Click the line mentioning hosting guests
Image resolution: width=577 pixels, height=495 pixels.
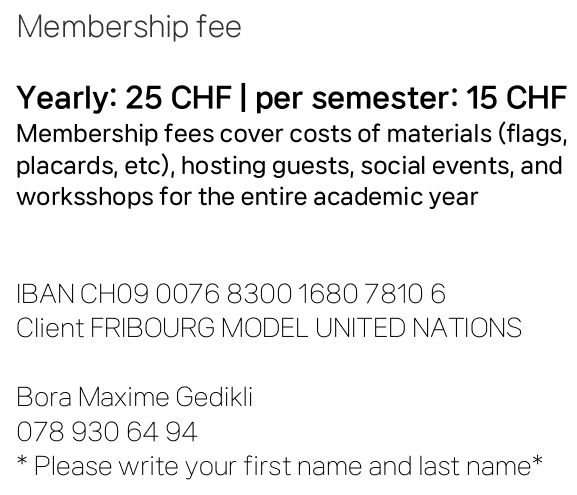click(x=289, y=166)
